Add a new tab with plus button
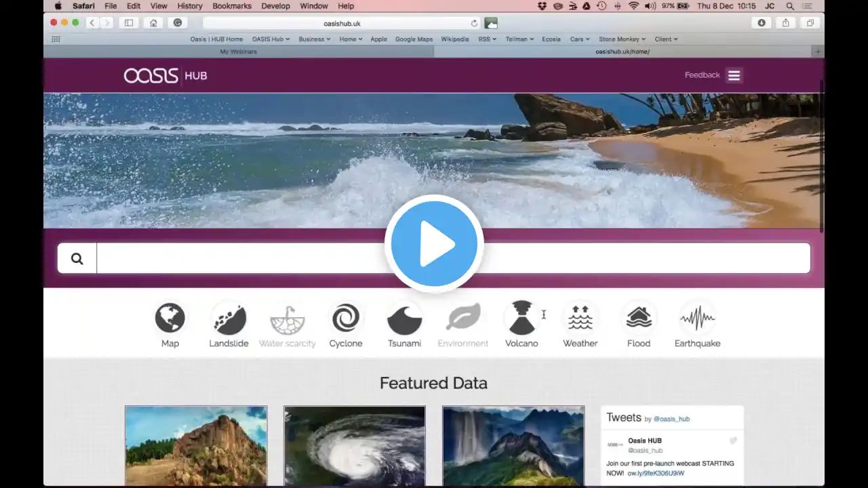The width and height of the screenshot is (868, 488). click(818, 52)
